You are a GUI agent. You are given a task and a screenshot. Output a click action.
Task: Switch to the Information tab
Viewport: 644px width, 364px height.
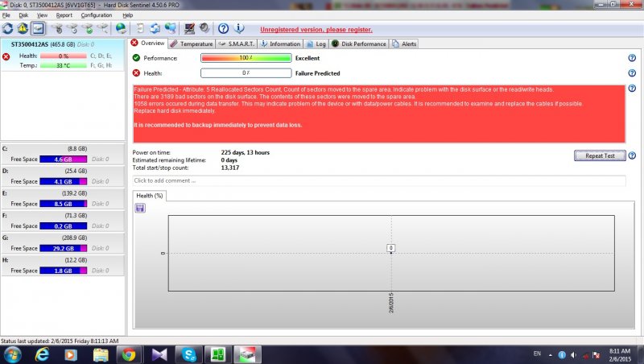pyautogui.click(x=280, y=44)
